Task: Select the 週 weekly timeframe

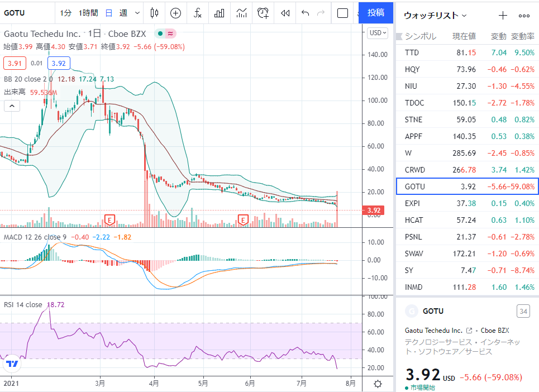Action: [x=123, y=13]
